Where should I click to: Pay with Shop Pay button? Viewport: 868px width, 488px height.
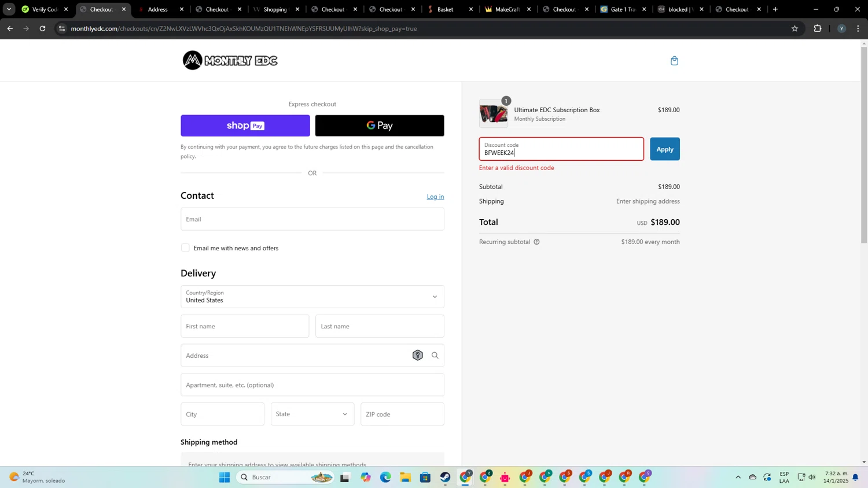(245, 125)
